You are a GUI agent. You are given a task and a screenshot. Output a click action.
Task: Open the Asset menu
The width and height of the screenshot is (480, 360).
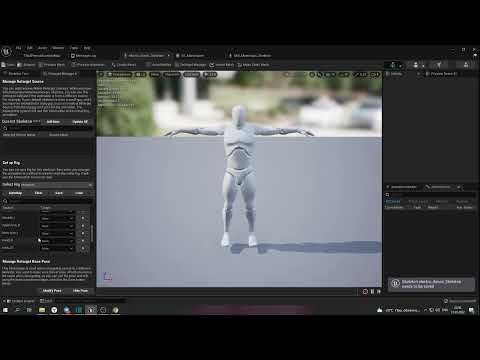43,48
